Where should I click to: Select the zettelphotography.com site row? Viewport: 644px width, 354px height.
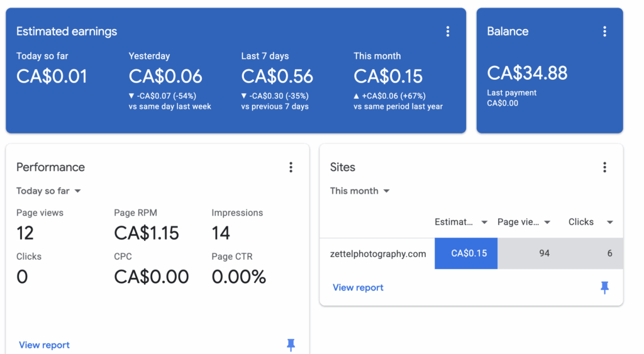(x=378, y=254)
